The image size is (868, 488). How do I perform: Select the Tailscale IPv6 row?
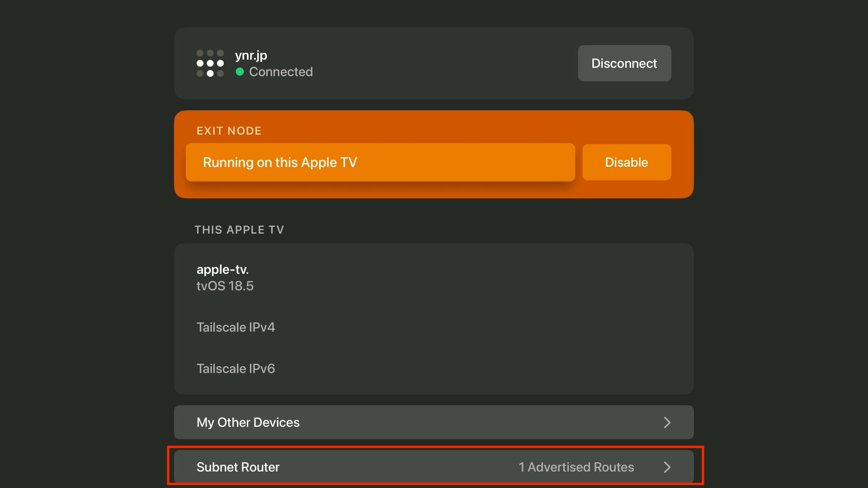tap(236, 369)
